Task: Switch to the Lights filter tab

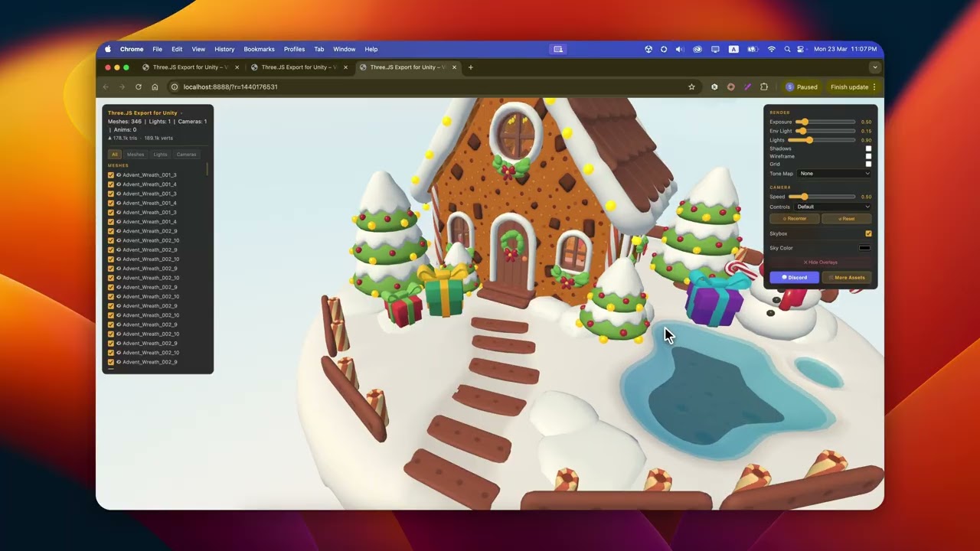Action: [160, 155]
